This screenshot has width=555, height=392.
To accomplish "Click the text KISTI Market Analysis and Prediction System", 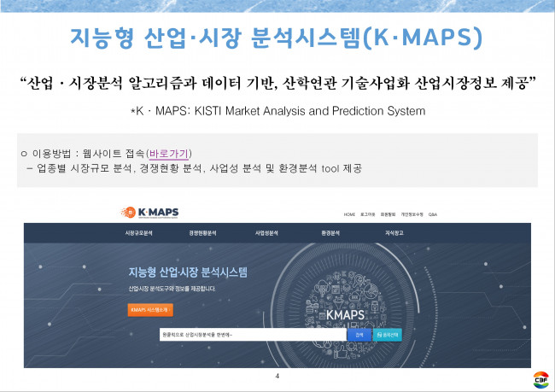I will (310, 111).
